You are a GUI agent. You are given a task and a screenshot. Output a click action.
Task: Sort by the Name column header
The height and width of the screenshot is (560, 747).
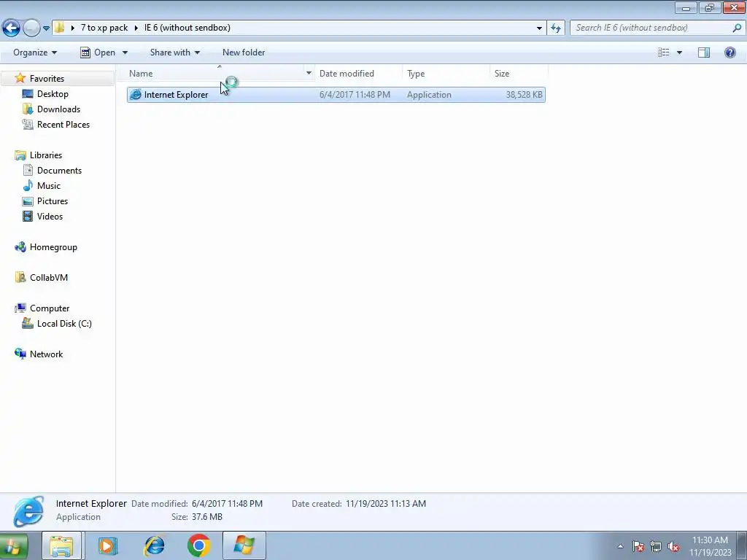click(x=141, y=74)
